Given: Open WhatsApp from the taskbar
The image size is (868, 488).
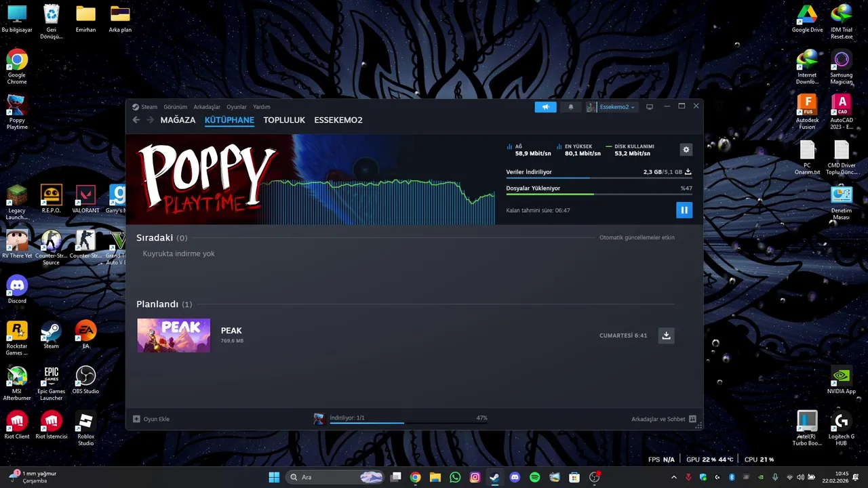Looking at the screenshot, I should (x=455, y=477).
